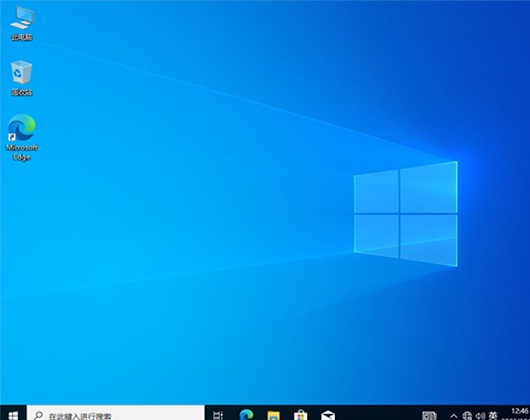The image size is (530, 420).
Task: Click the taskbar search input box
Action: pyautogui.click(x=116, y=414)
